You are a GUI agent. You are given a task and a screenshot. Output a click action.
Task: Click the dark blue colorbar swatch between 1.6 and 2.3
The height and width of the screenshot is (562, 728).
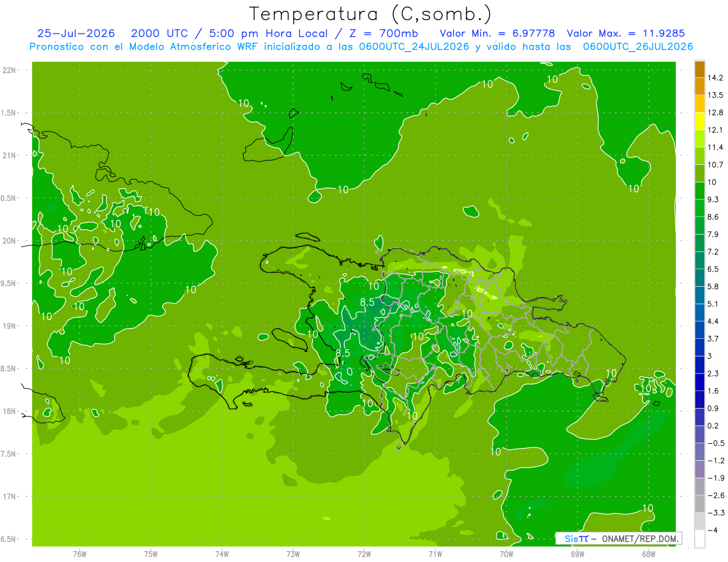(699, 382)
